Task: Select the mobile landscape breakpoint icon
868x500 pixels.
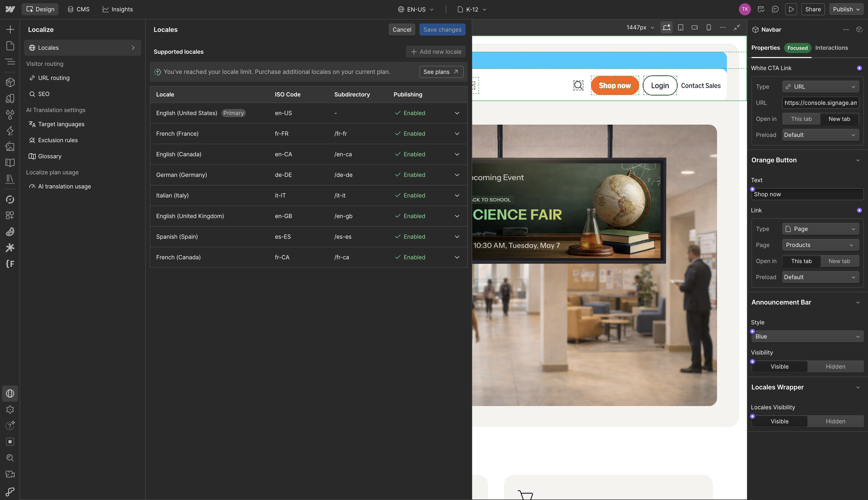Action: pyautogui.click(x=695, y=27)
